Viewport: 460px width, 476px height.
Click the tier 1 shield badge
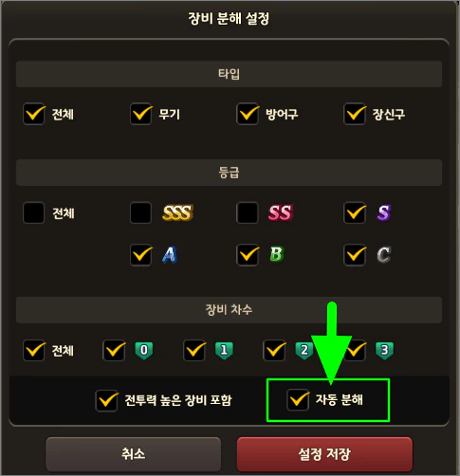point(224,351)
